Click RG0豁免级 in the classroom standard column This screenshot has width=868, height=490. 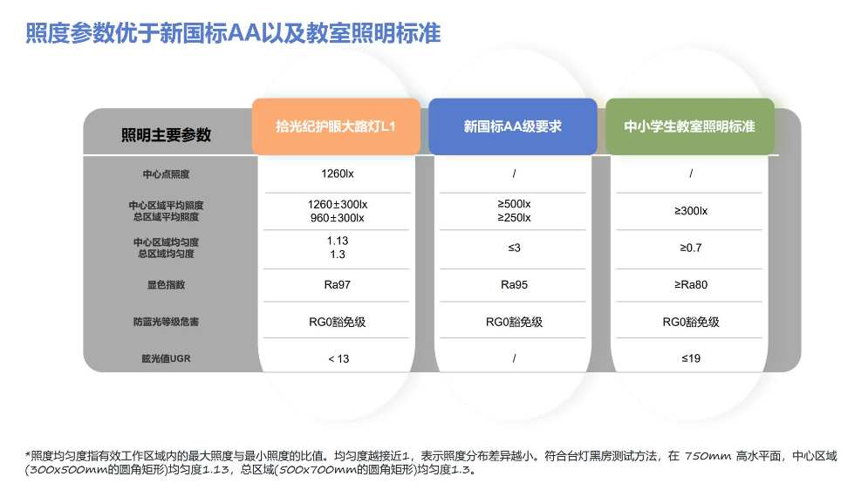[691, 322]
